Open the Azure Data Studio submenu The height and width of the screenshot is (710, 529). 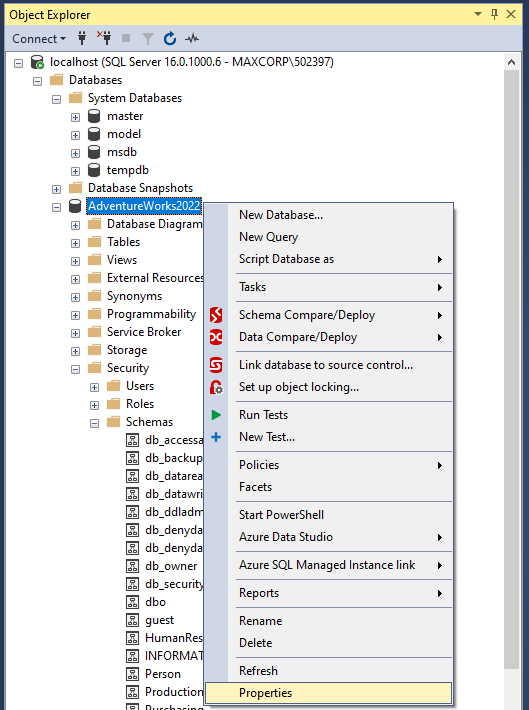329,537
